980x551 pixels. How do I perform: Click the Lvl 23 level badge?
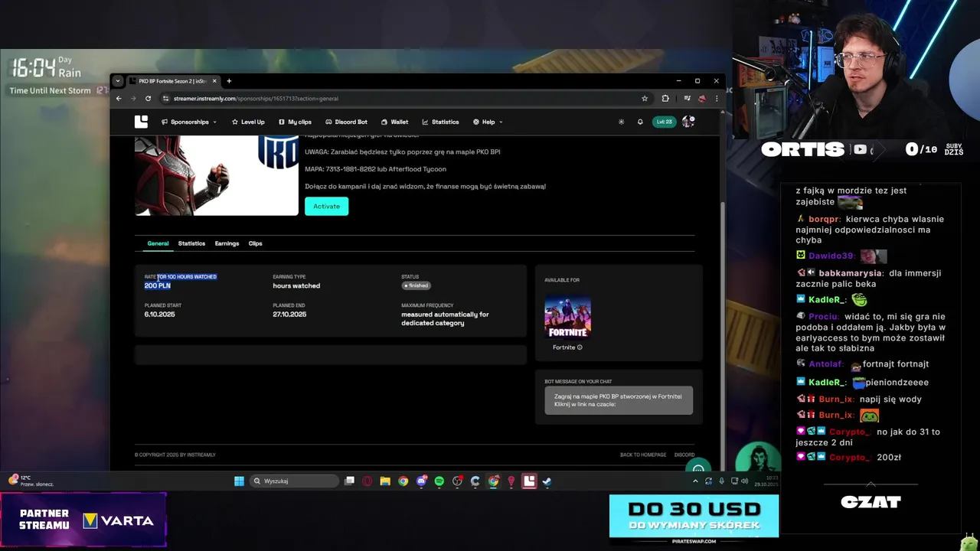point(664,122)
